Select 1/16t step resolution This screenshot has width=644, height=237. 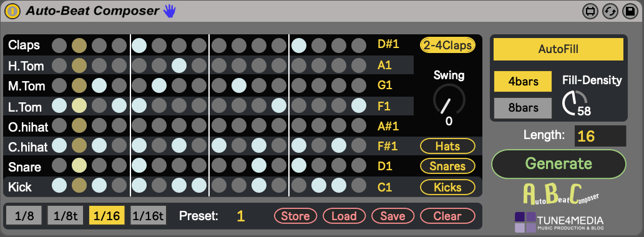tap(149, 216)
